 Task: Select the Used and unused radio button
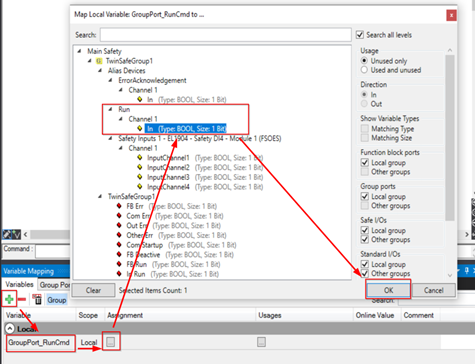[364, 70]
